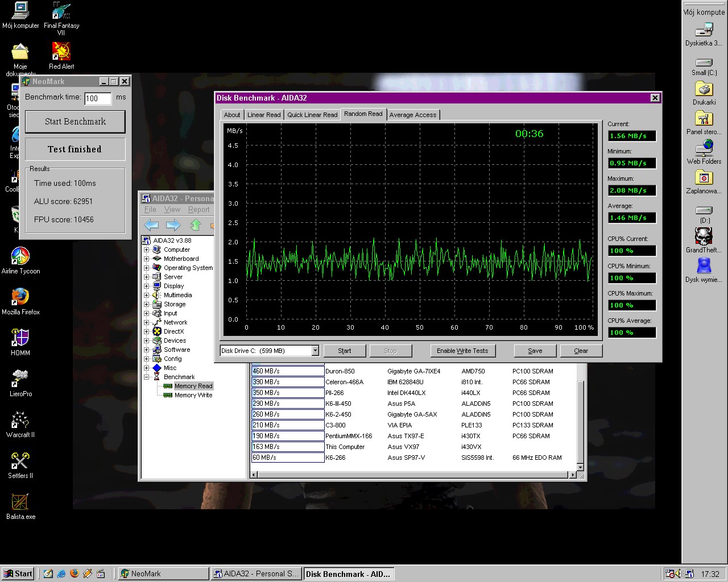Open the File menu in AIDA32

click(150, 209)
